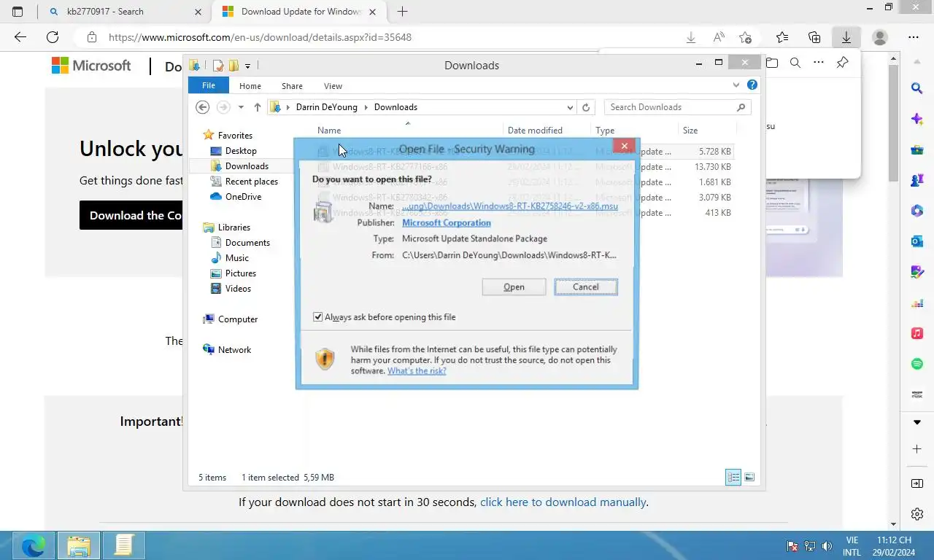This screenshot has height=560, width=934.
Task: Click the Search Downloads field
Action: point(677,107)
